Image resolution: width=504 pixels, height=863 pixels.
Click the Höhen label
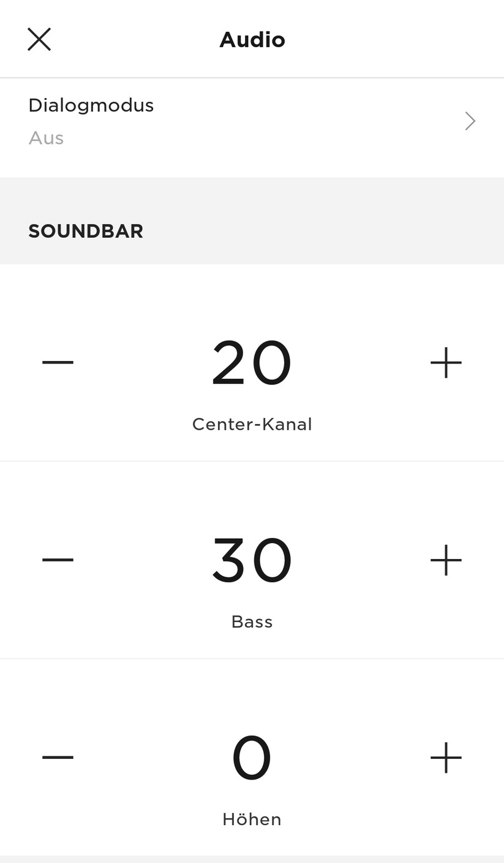252,819
